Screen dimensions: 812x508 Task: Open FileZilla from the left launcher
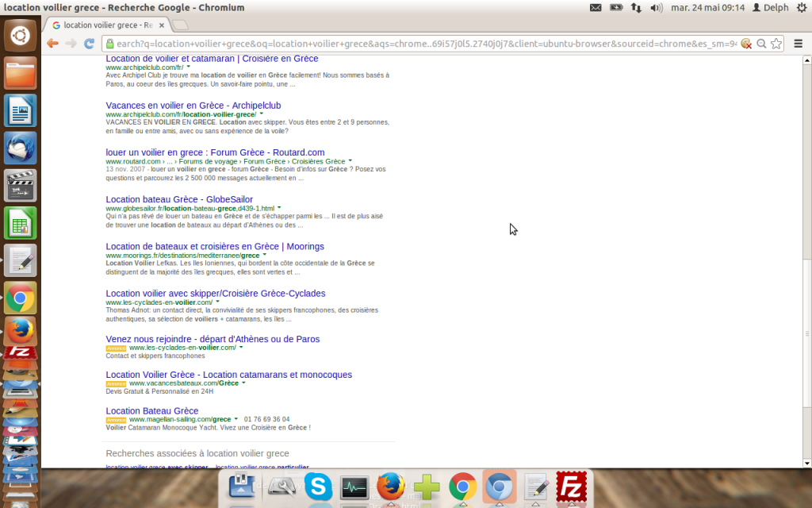[x=20, y=353]
